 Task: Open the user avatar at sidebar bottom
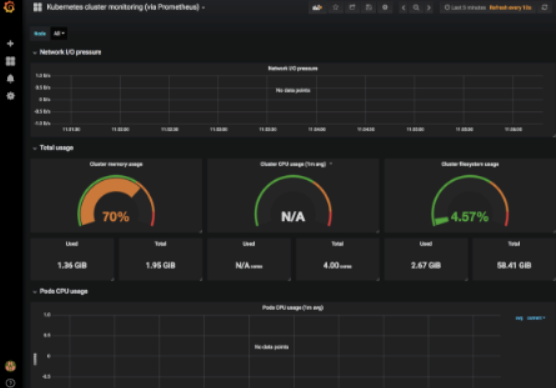coord(10,366)
